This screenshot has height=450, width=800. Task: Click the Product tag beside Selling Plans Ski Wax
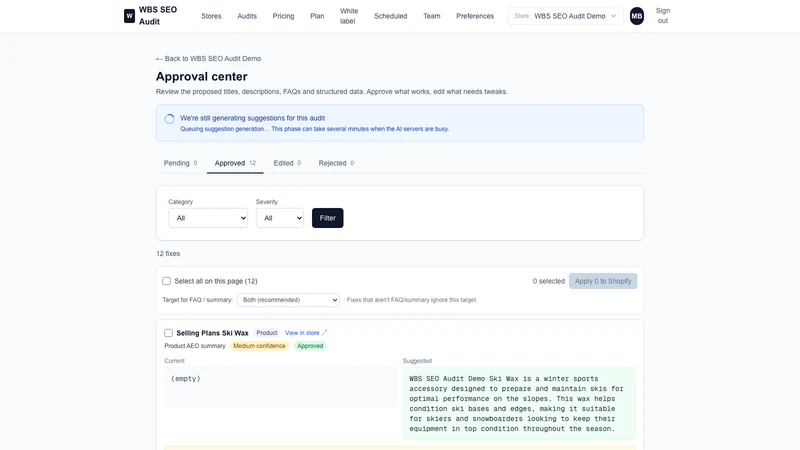click(x=267, y=333)
